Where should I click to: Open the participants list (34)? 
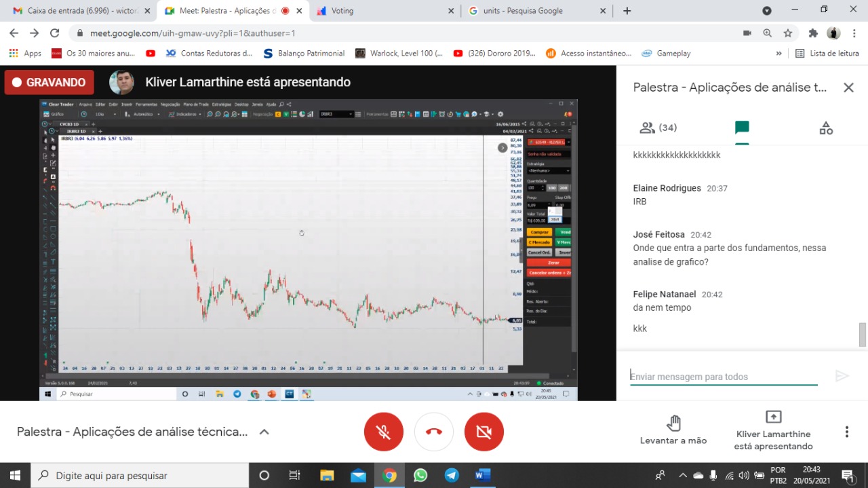[x=658, y=128]
